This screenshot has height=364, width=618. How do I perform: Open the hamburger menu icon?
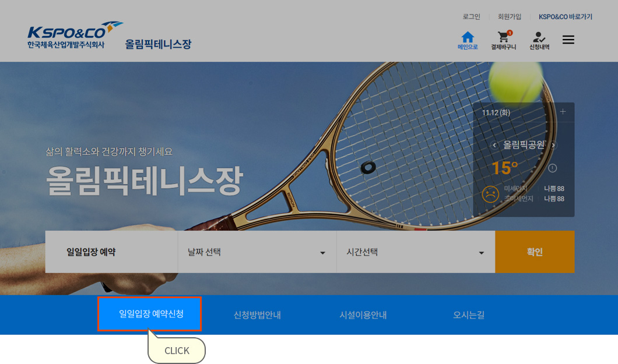(x=568, y=40)
